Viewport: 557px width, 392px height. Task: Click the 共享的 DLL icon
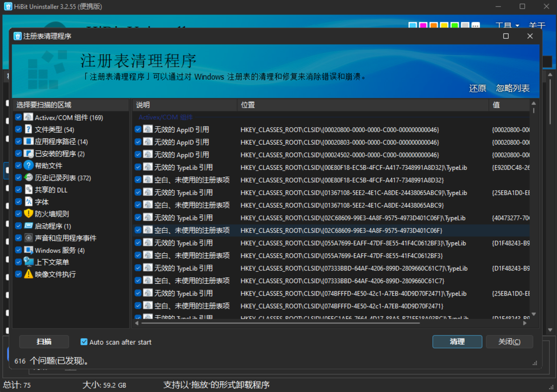(x=29, y=190)
